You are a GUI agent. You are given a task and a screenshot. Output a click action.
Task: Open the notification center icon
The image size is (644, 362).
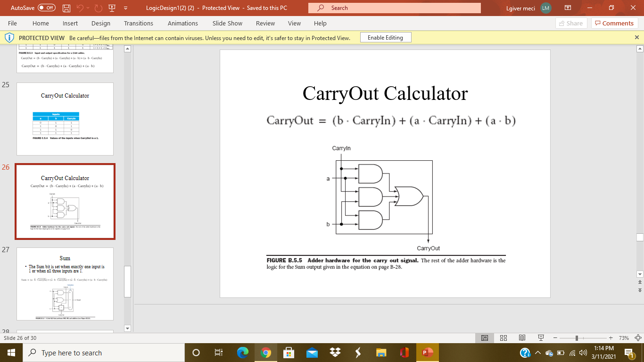(629, 353)
